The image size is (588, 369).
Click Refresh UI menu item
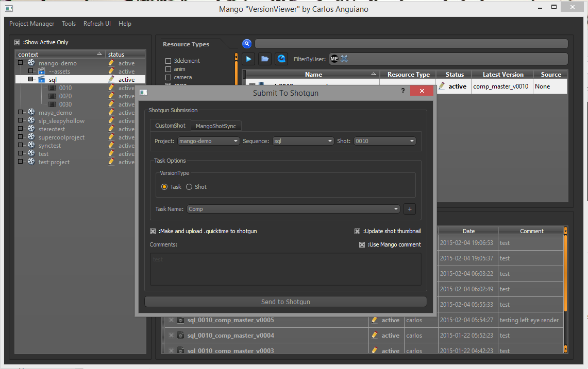tap(97, 24)
